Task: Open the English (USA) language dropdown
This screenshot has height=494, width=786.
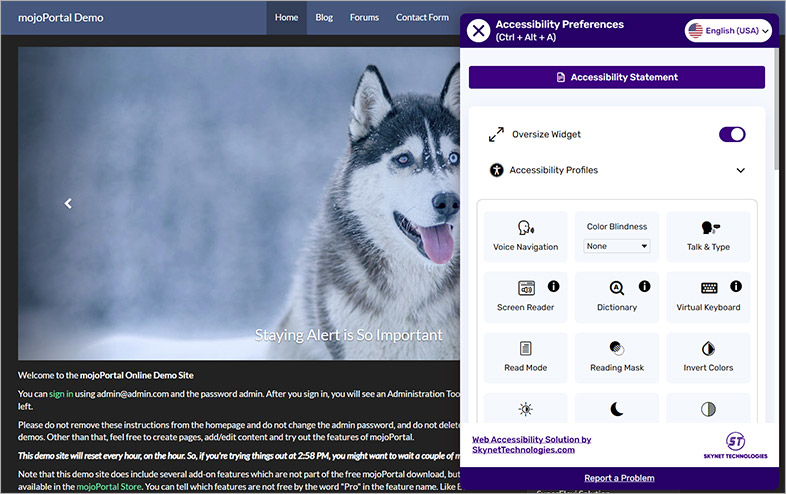Action: 728,31
